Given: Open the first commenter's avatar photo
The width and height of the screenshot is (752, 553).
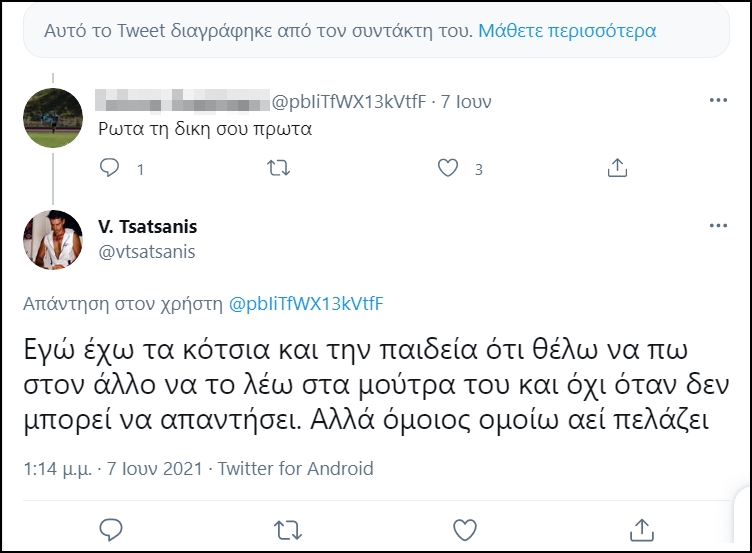Looking at the screenshot, I should point(53,116).
